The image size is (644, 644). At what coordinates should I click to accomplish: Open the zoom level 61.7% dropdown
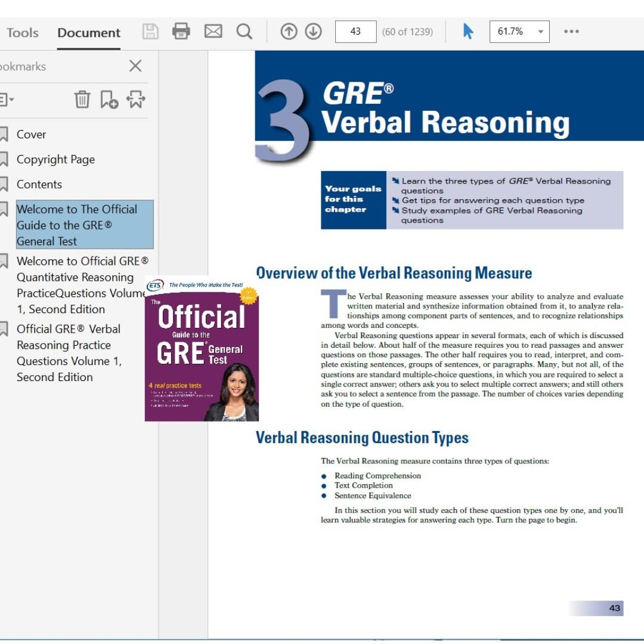[519, 32]
